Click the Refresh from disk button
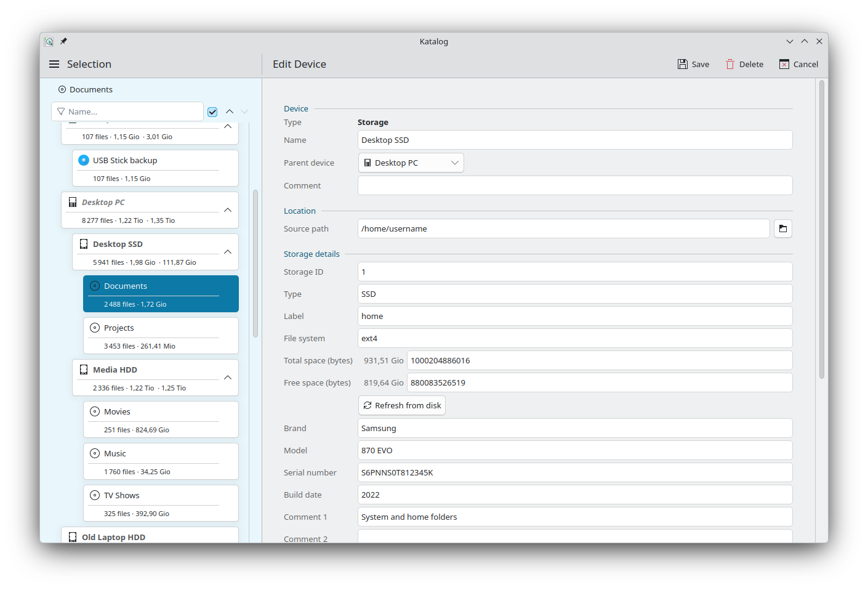 (402, 405)
